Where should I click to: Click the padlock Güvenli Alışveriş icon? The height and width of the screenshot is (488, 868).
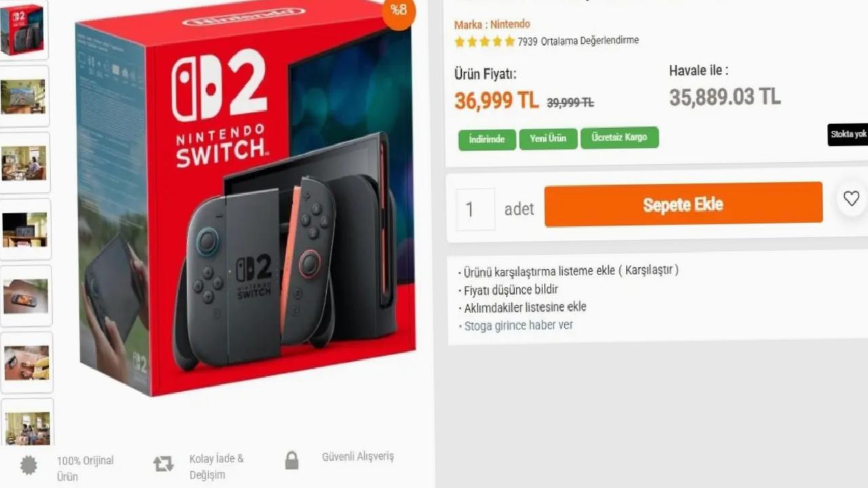click(292, 460)
